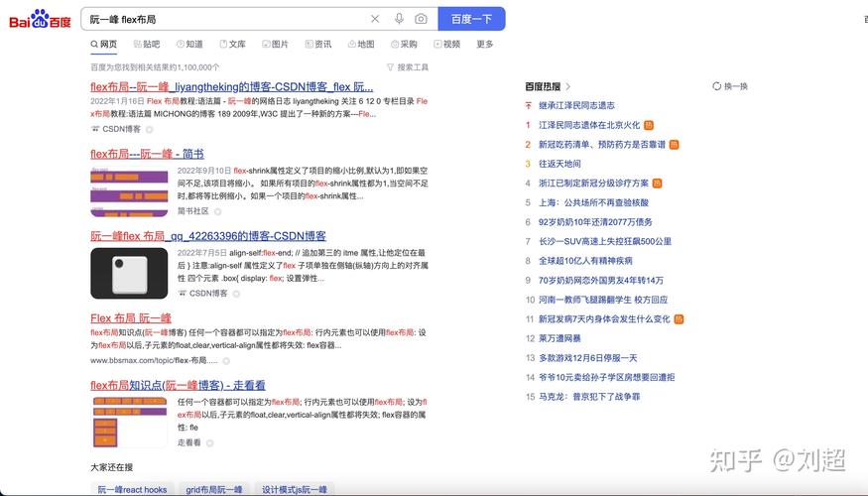This screenshot has height=496, width=868.
Task: Open hot search 浙江已制定新冠分级诊疗方案
Action: [593, 184]
